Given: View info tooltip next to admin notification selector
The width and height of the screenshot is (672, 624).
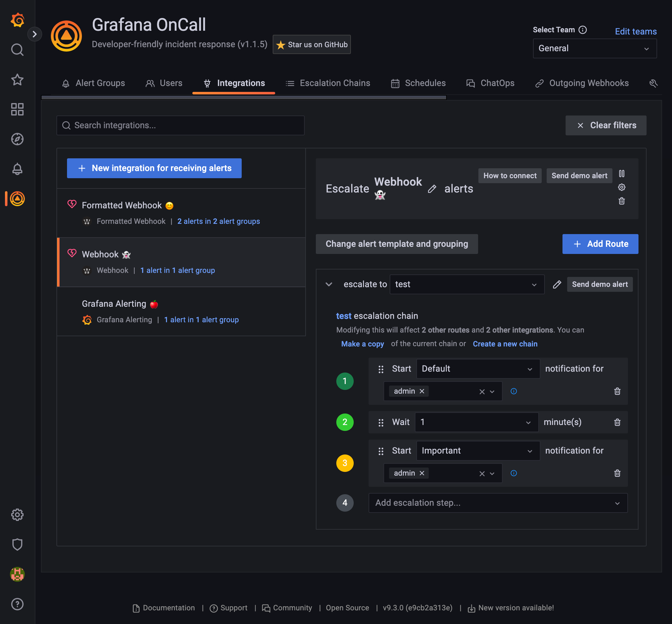Looking at the screenshot, I should (x=514, y=391).
